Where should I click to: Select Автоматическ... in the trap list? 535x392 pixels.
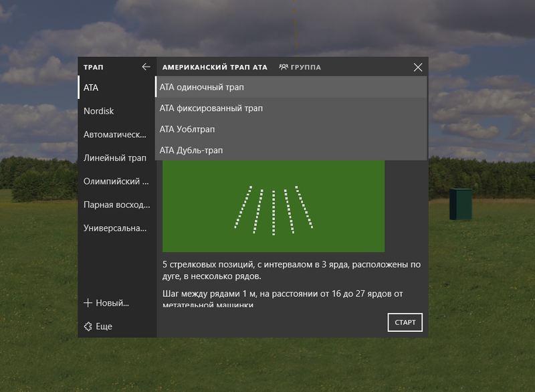117,134
